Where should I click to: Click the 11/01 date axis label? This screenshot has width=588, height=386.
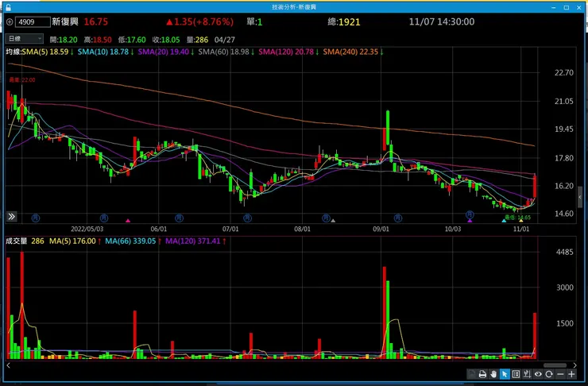[521, 229]
